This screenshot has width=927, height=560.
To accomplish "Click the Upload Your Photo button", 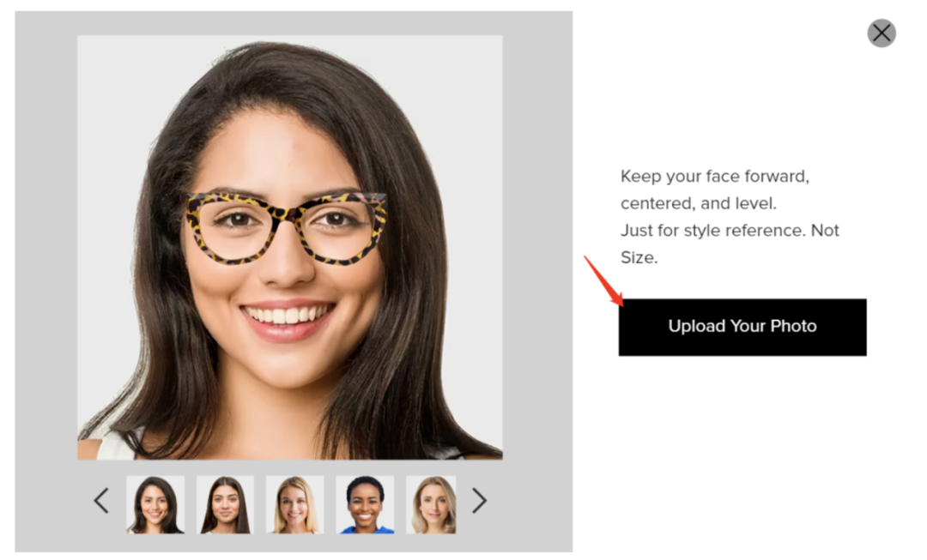I will [742, 328].
